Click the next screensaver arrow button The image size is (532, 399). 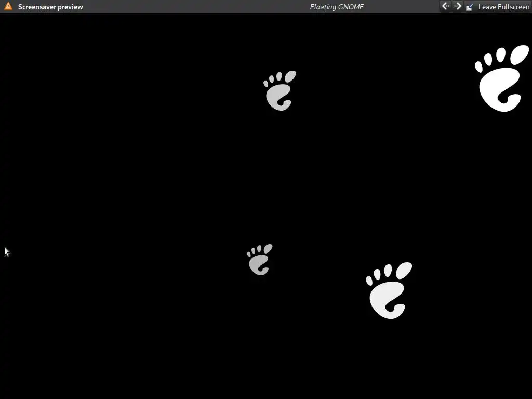click(457, 6)
